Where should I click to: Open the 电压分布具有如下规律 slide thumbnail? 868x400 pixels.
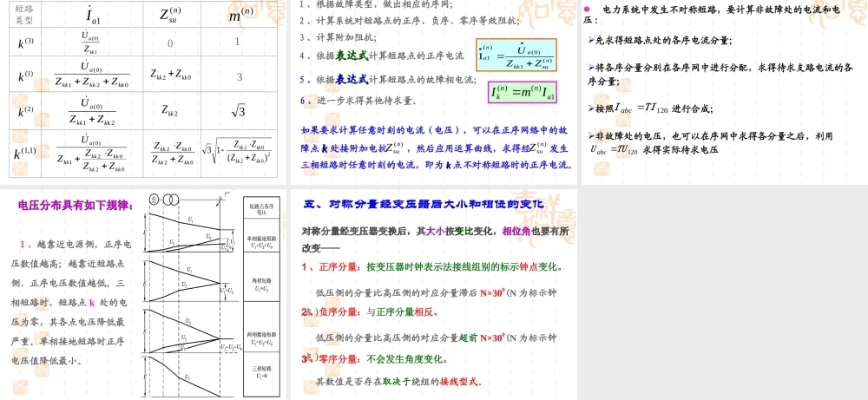[144, 294]
